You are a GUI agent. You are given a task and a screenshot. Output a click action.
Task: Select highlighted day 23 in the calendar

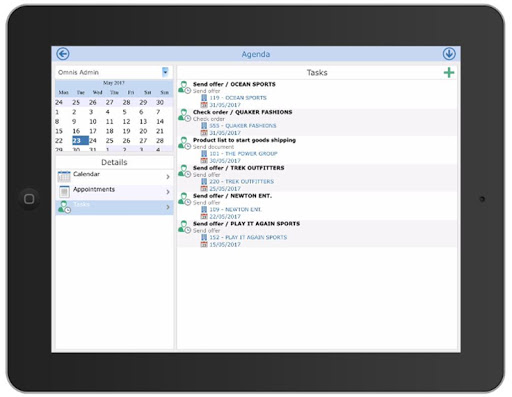pyautogui.click(x=80, y=140)
